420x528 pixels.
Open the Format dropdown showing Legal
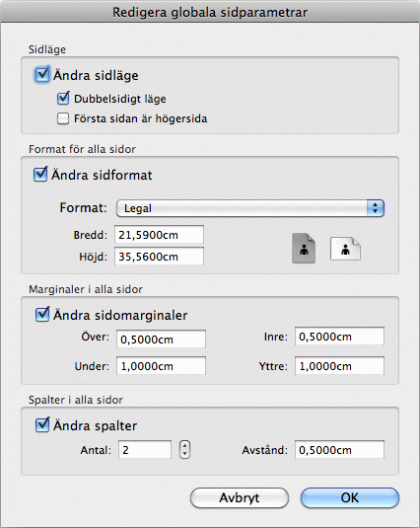click(250, 208)
